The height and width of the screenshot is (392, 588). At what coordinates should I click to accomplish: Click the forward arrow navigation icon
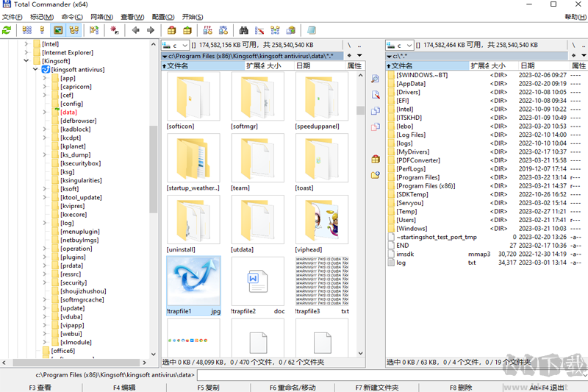click(x=151, y=30)
